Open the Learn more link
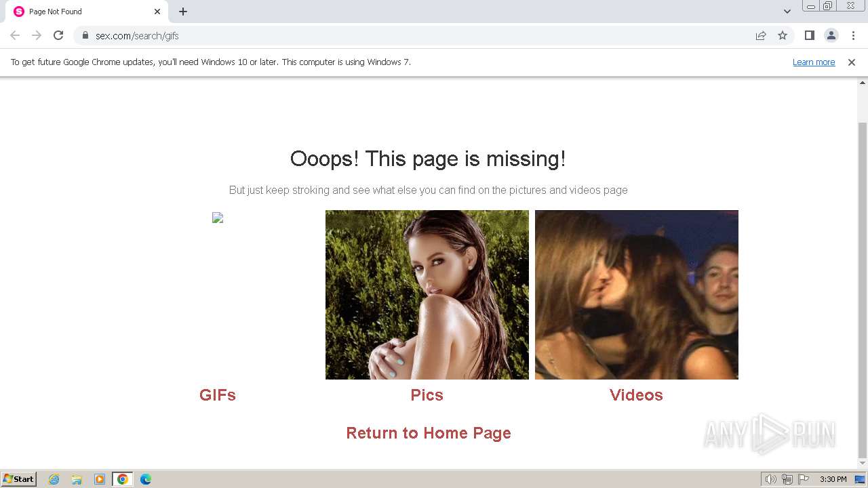The height and width of the screenshot is (488, 868). point(814,62)
